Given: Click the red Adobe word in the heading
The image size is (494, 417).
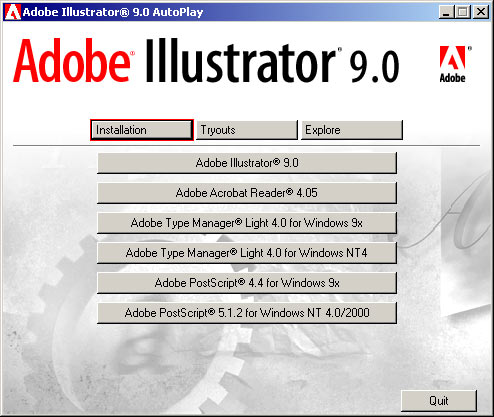Looking at the screenshot, I should pos(72,61).
